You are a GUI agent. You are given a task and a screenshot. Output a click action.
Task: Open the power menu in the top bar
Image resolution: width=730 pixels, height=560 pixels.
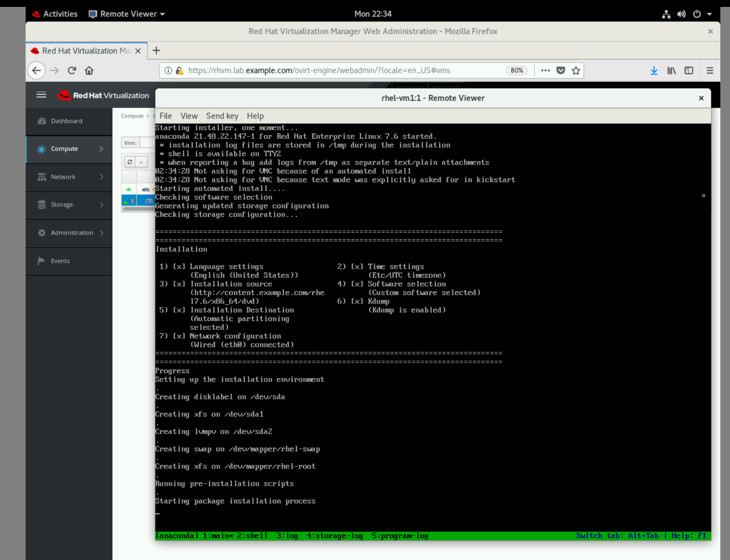tap(697, 14)
